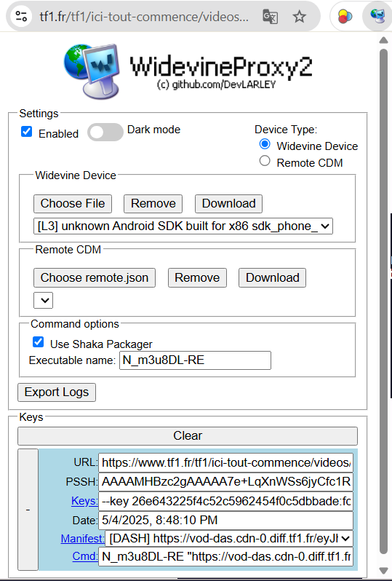This screenshot has height=581, width=392.
Task: Click the PSSH value field
Action: (x=225, y=481)
